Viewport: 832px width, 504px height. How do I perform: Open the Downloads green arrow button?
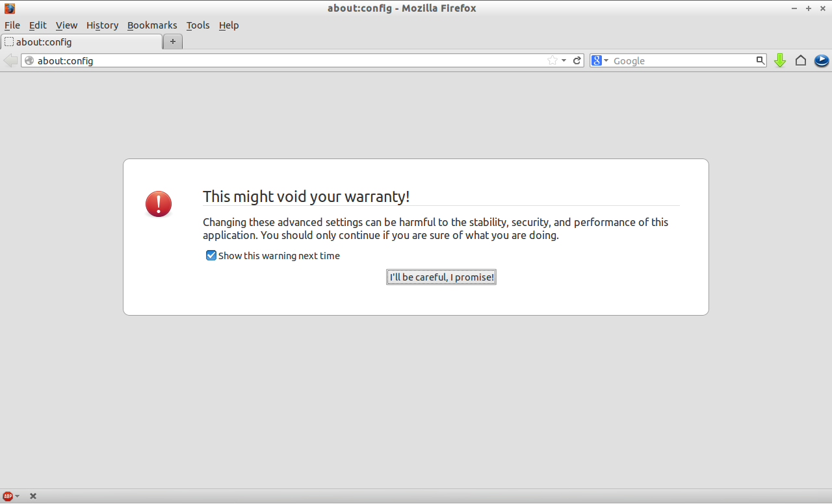tap(780, 60)
